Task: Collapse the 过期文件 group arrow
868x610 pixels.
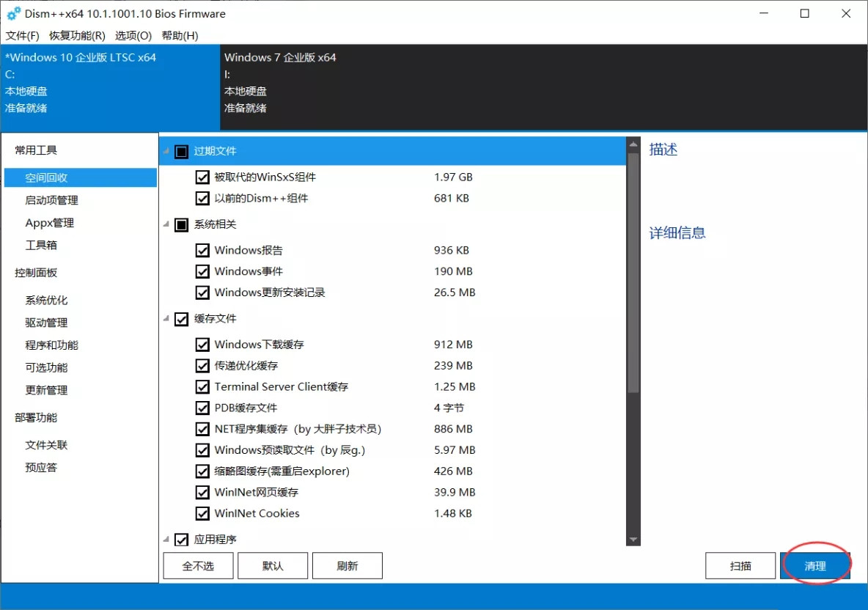Action: click(x=166, y=151)
